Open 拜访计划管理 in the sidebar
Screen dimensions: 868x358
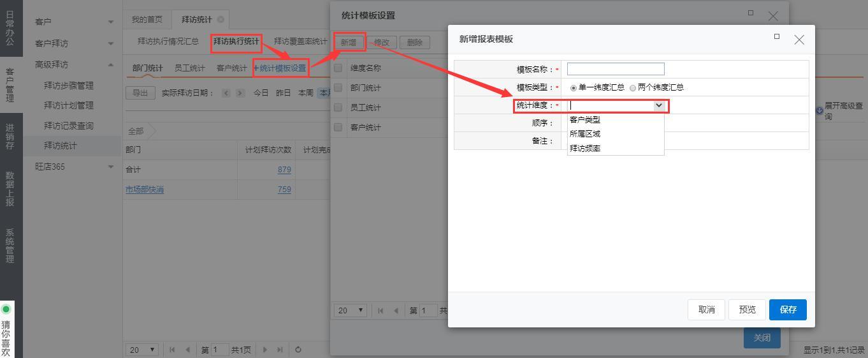click(68, 105)
